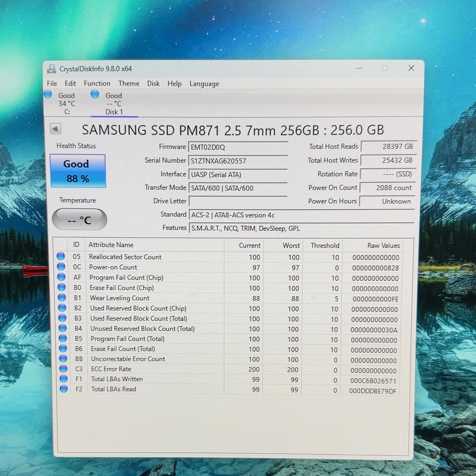Click the Rotation Rate value ---- (SSD)
The image size is (476, 476).
tap(388, 174)
